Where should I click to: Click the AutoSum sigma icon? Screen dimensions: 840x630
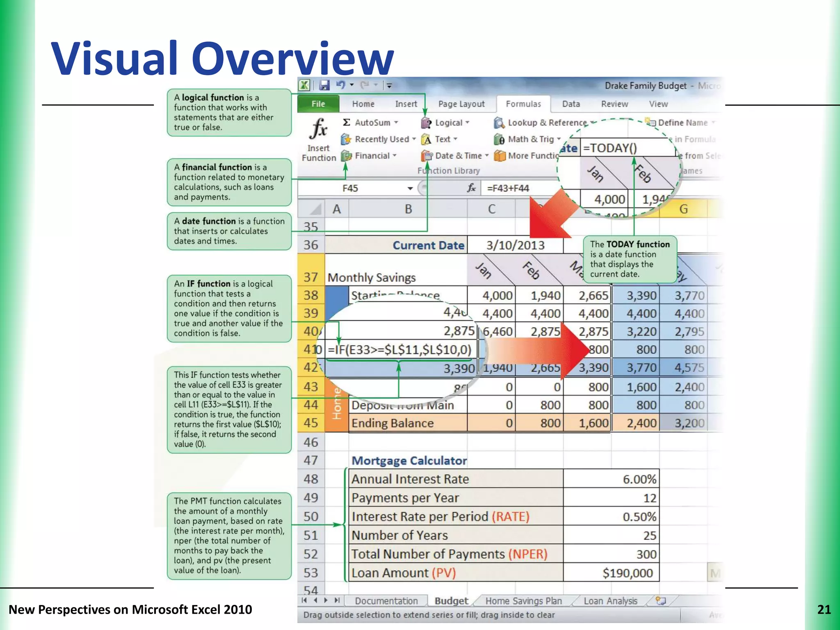coord(347,122)
